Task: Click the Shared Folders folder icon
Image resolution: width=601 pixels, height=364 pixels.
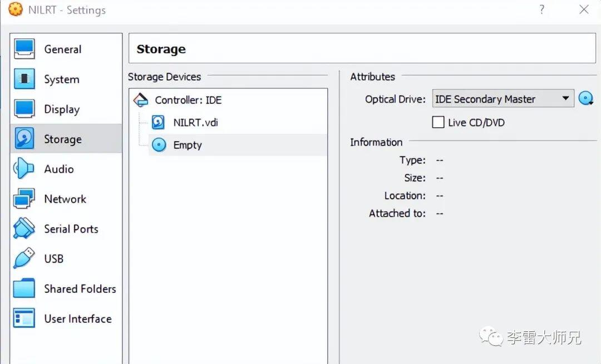Action: [x=24, y=288]
